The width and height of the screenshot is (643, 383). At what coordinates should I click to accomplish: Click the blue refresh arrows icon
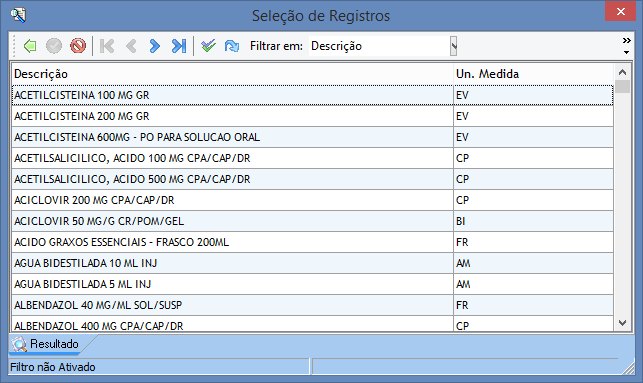pos(232,46)
